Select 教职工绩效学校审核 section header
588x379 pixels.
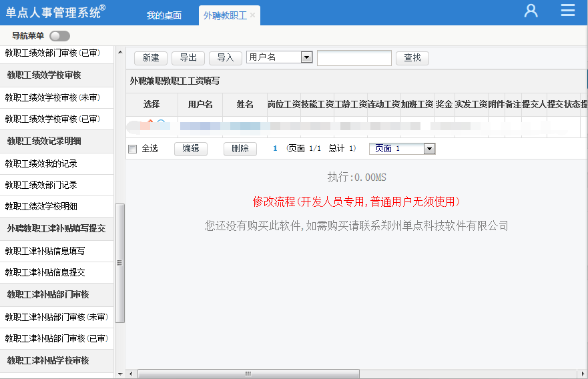point(57,75)
